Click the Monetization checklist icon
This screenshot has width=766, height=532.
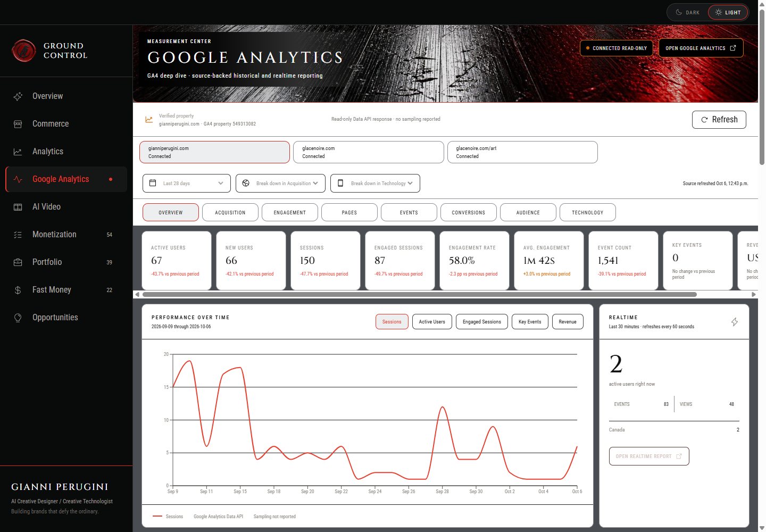pos(18,235)
